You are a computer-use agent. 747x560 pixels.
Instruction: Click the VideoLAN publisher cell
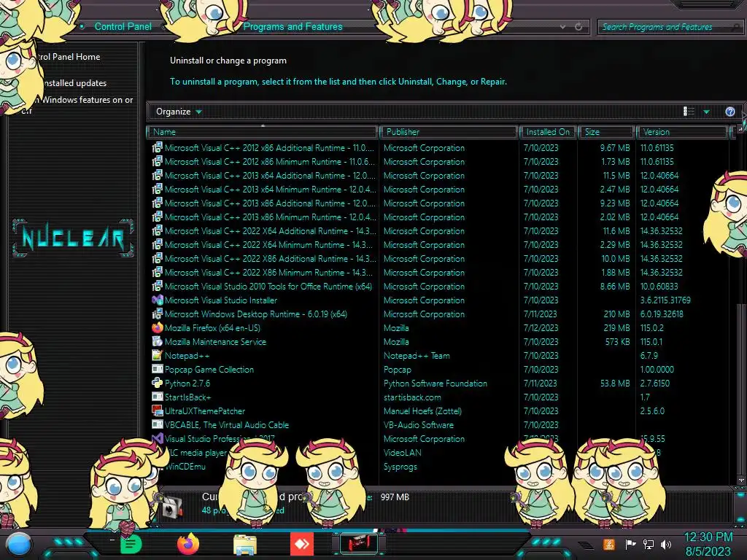[403, 452]
